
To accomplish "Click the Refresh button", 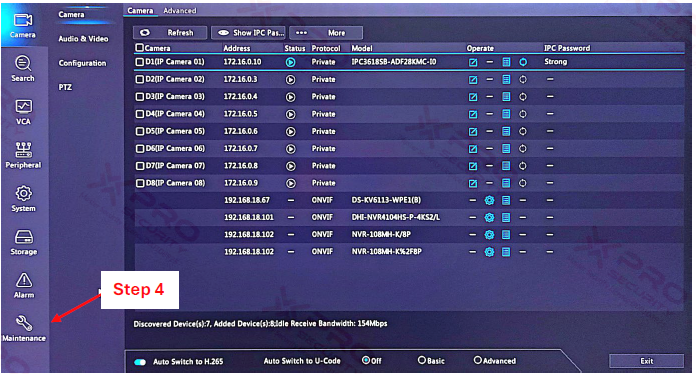I will 170,33.
